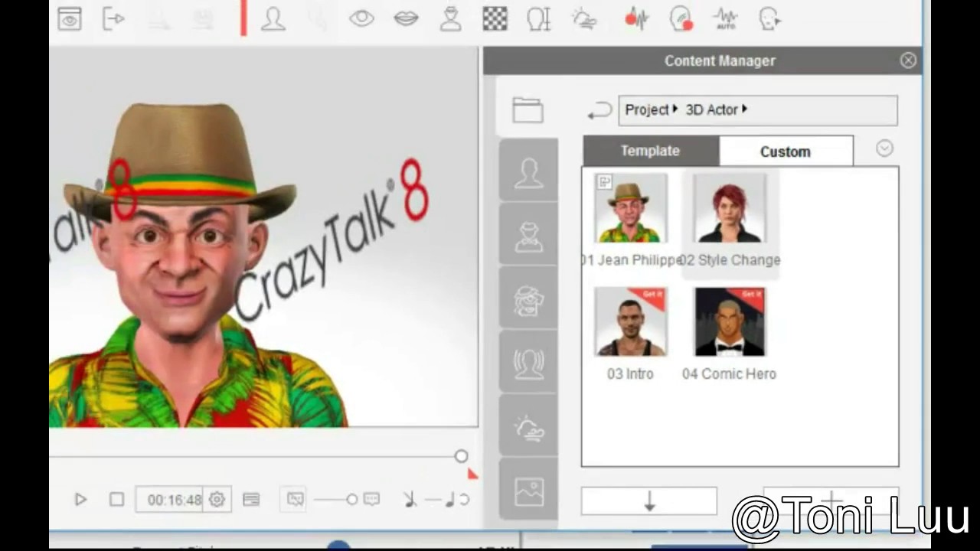Select the atmosphere weather category sidebar icon
This screenshot has width=980, height=551.
click(x=528, y=427)
